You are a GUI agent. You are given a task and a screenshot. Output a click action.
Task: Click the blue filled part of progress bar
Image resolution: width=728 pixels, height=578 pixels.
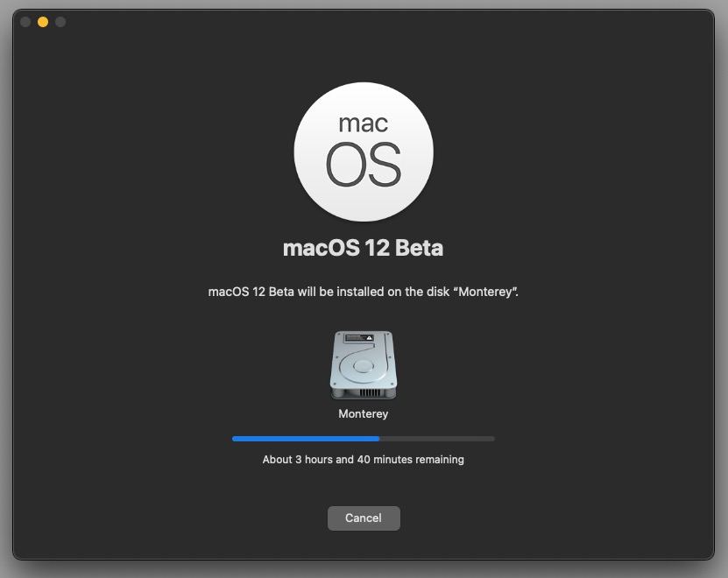306,439
